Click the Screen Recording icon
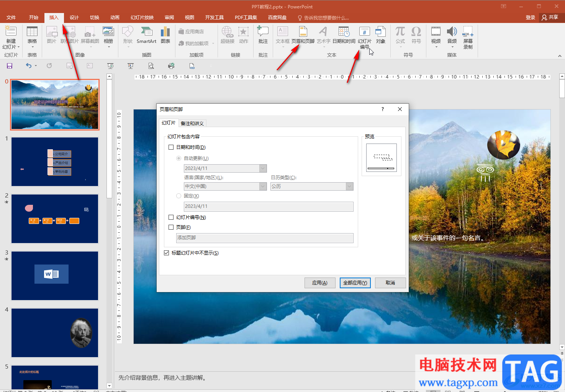This screenshot has height=392, width=565. [468, 38]
